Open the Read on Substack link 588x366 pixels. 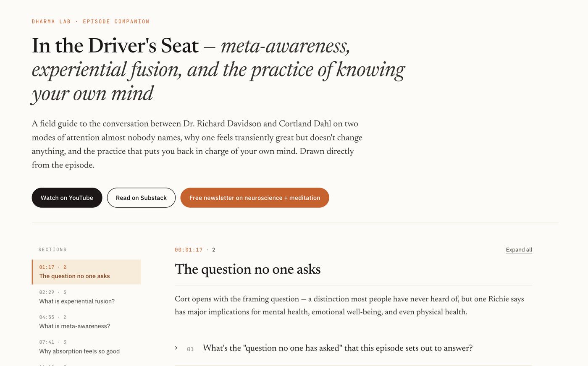[141, 198]
